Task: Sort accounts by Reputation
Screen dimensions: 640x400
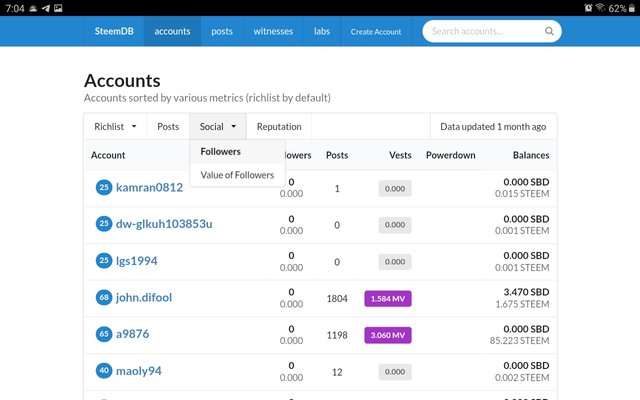Action: (x=279, y=127)
